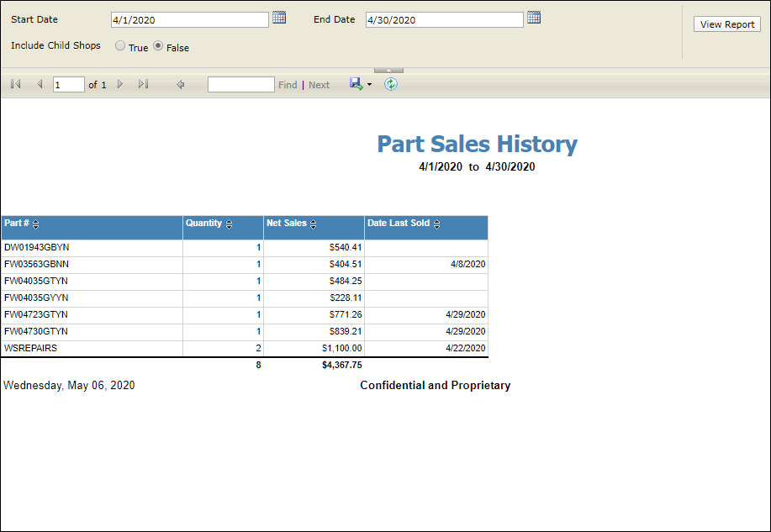Click net sales value $771.26
Viewport: 771px width, 532px height.
346,314
